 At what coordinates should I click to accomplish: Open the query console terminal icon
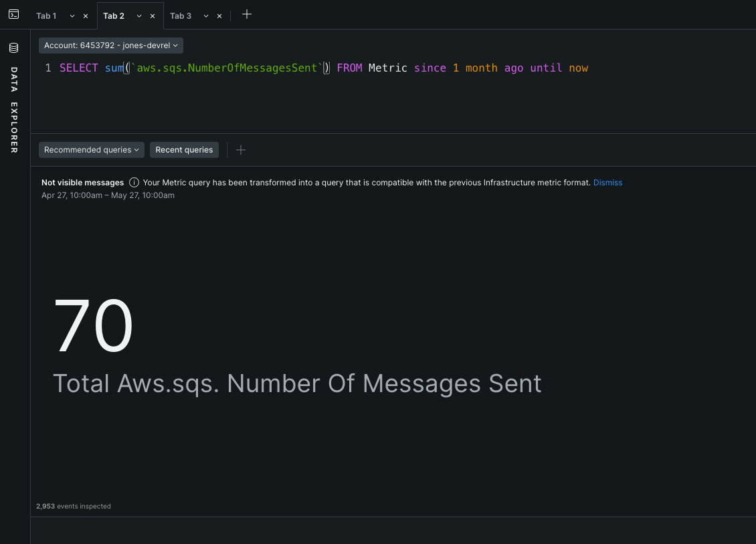[14, 15]
